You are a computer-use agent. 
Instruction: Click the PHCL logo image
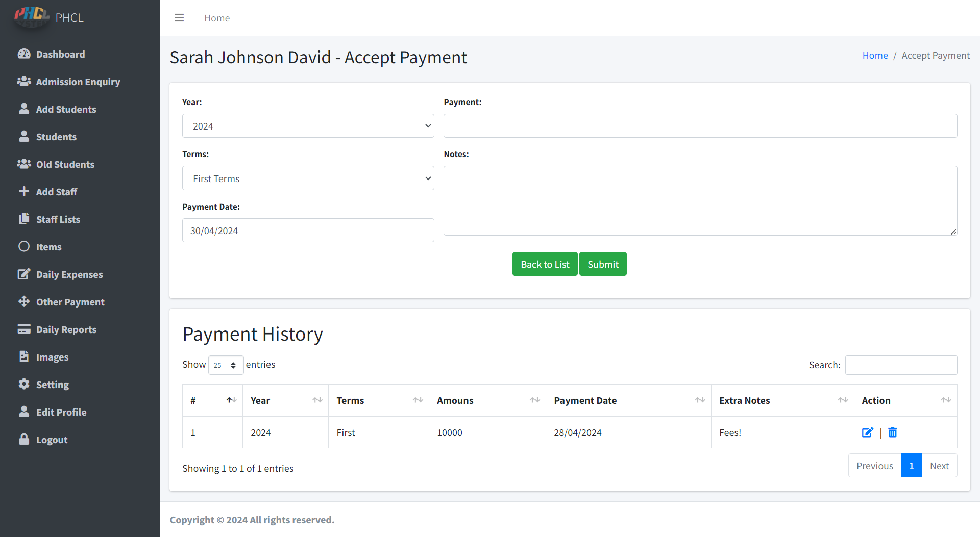point(31,17)
